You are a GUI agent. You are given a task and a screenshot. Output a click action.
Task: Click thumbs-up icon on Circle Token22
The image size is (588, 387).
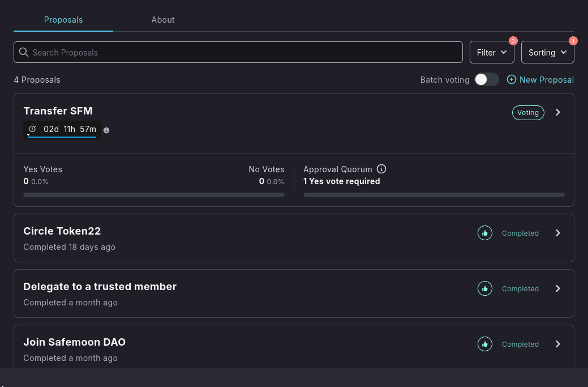coord(485,233)
